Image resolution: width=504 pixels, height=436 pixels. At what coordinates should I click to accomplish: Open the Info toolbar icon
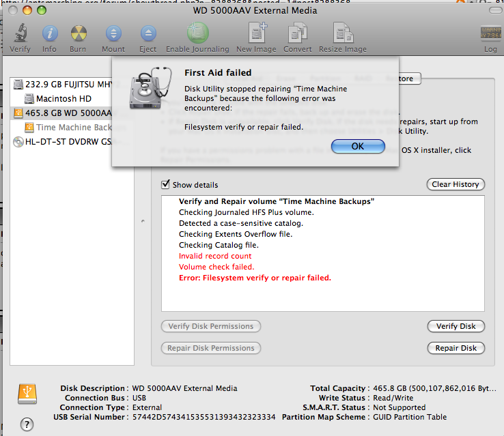[x=50, y=33]
